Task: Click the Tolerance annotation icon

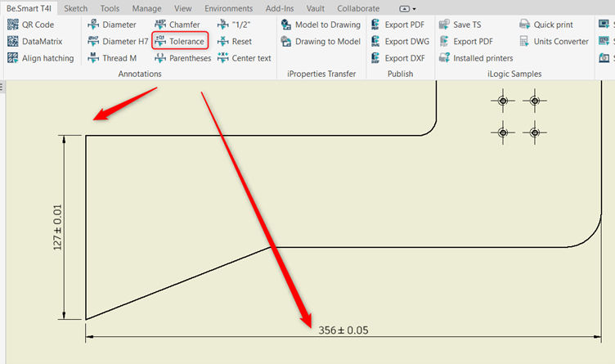Action: [160, 41]
